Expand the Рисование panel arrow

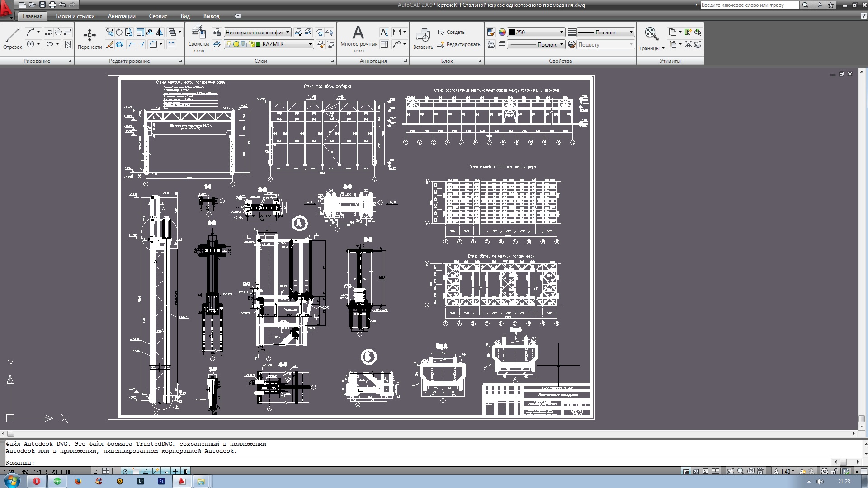[70, 61]
